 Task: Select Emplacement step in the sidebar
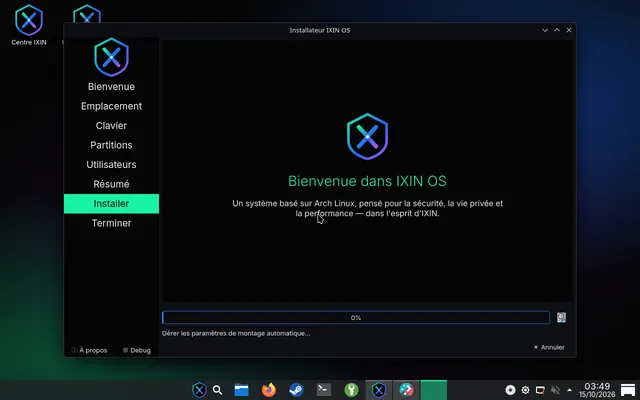coord(111,106)
